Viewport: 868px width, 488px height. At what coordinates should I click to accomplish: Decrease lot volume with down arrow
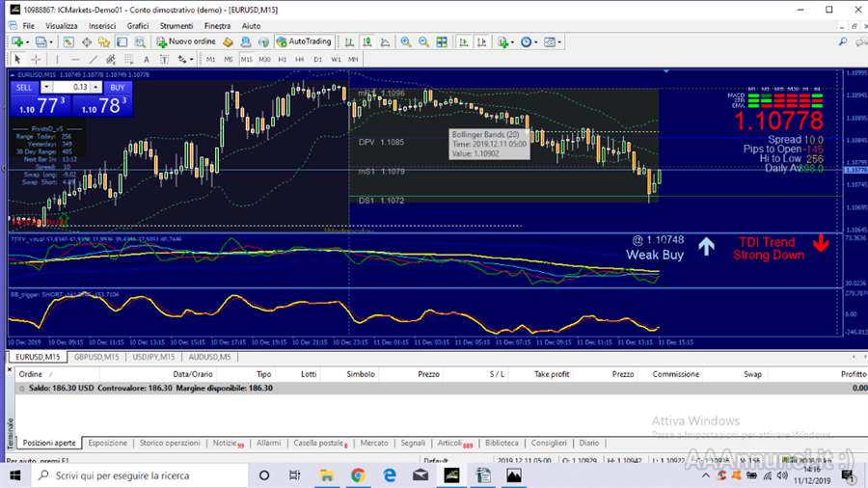[x=46, y=88]
